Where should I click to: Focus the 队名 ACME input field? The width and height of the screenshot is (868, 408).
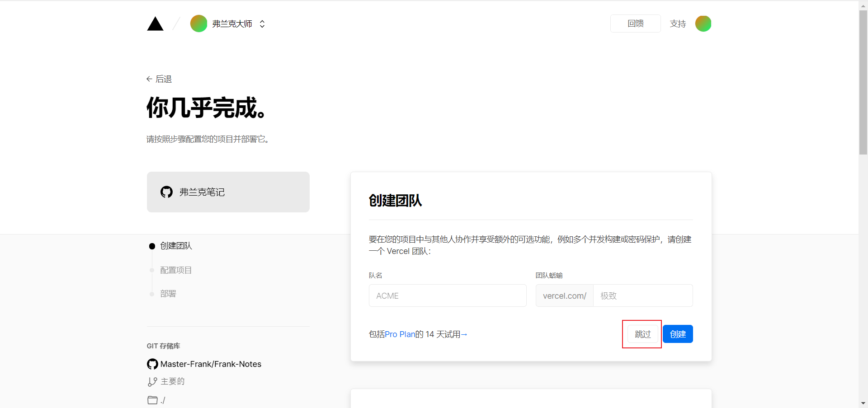pyautogui.click(x=448, y=295)
